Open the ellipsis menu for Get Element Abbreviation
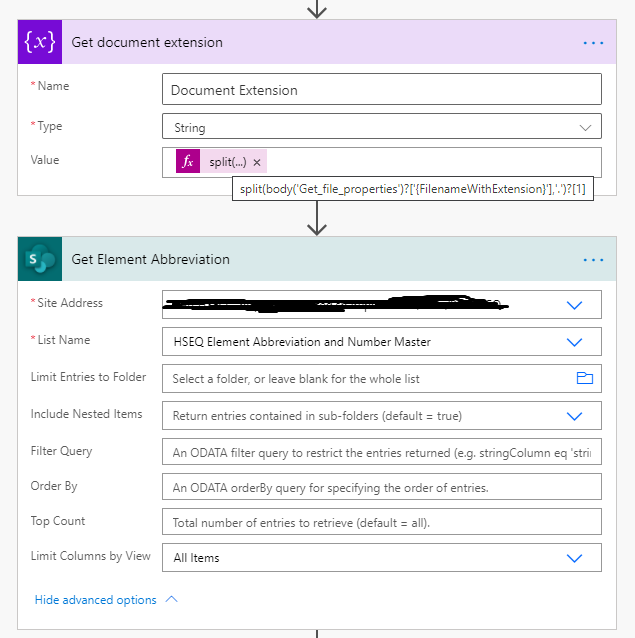Screen dimensions: 635x638 click(x=593, y=260)
